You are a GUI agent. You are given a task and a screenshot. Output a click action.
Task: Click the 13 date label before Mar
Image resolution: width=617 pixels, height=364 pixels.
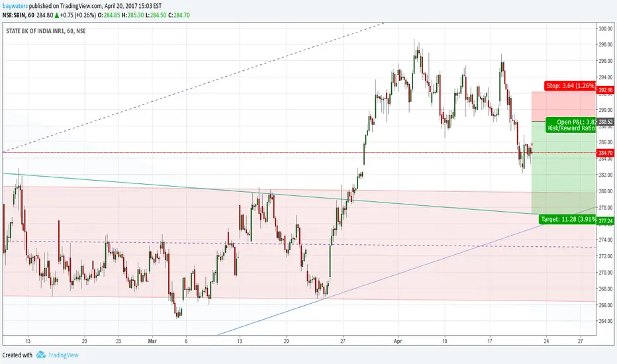[28, 341]
